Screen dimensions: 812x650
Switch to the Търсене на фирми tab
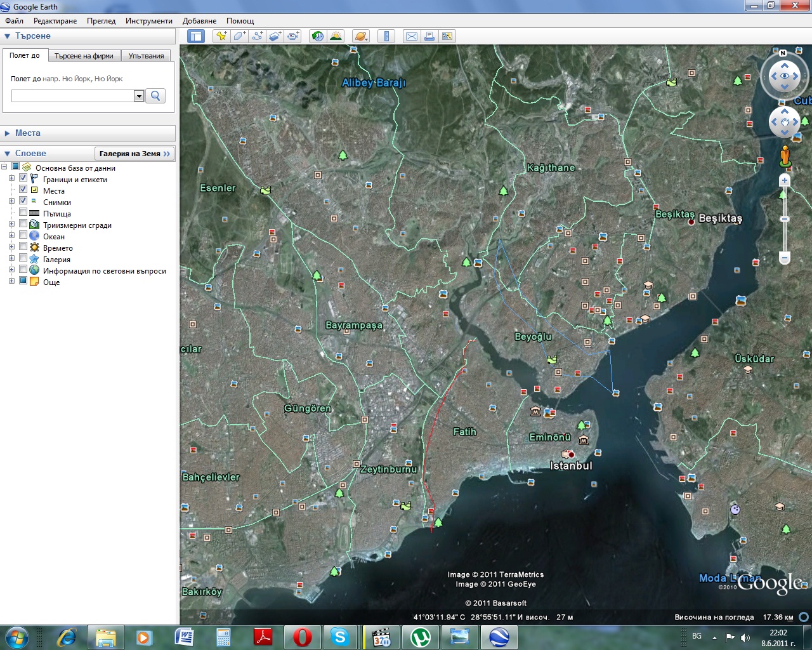click(x=84, y=56)
